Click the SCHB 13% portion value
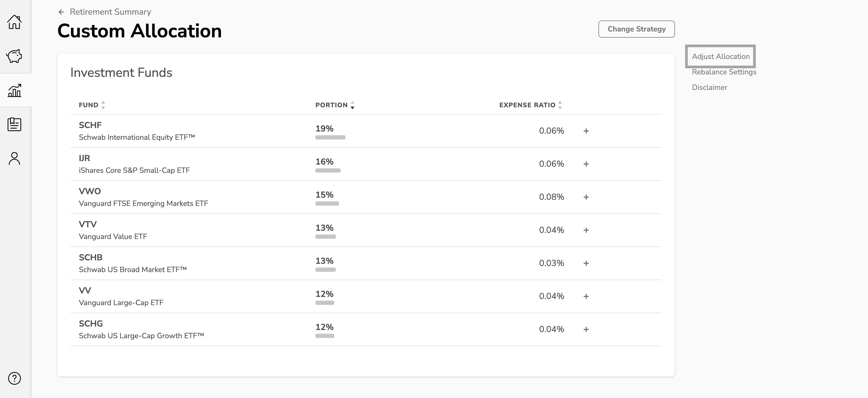Image resolution: width=868 pixels, height=398 pixels. click(x=324, y=261)
